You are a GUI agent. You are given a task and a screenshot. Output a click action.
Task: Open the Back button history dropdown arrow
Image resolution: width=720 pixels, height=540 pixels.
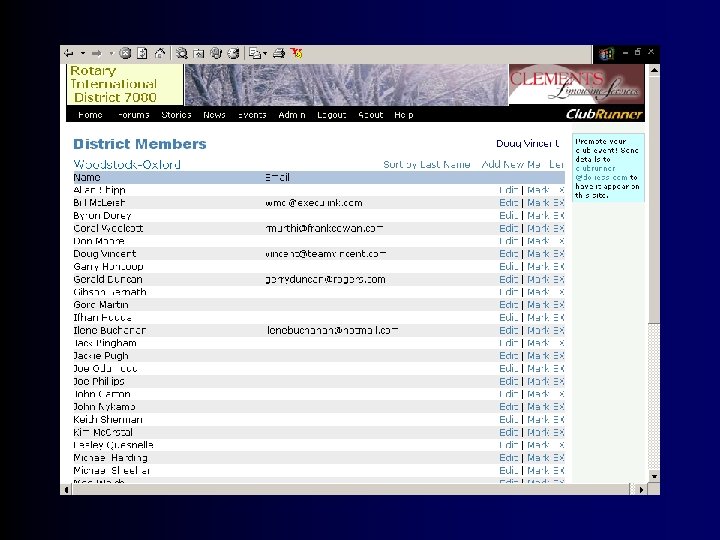tap(83, 54)
